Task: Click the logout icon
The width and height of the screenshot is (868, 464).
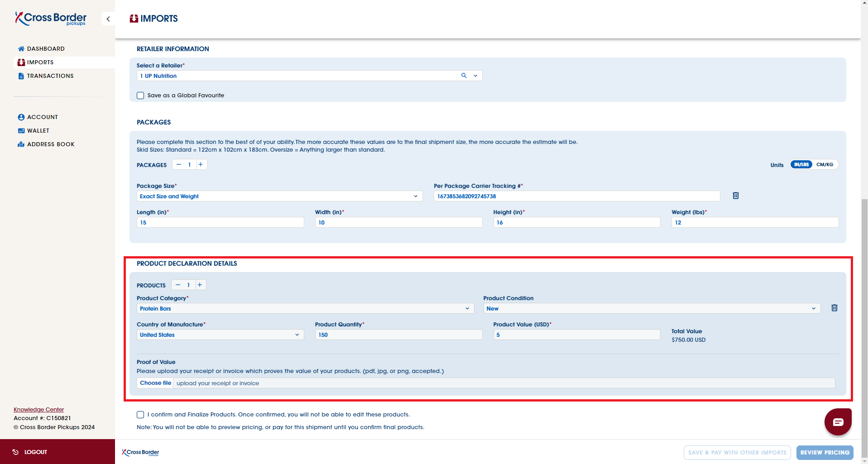Action: (x=15, y=452)
